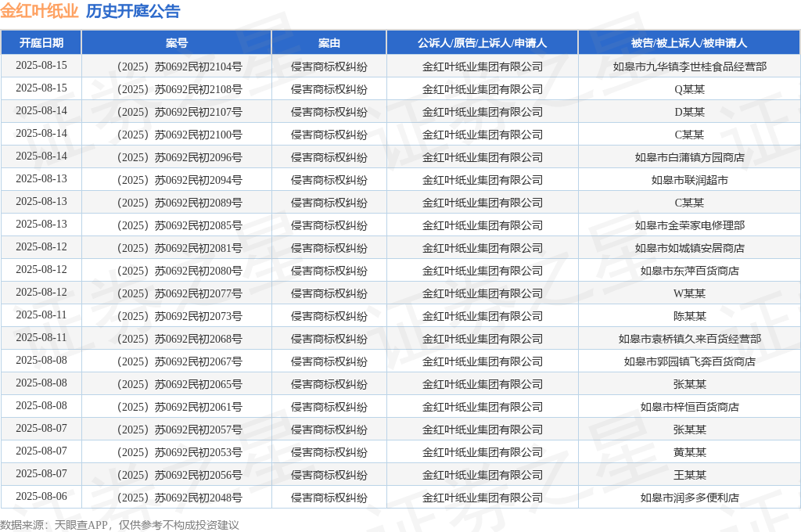The height and width of the screenshot is (532, 801).
Task: Select defendant 如皋市九华镇李世桂食品经营部
Action: pos(690,66)
